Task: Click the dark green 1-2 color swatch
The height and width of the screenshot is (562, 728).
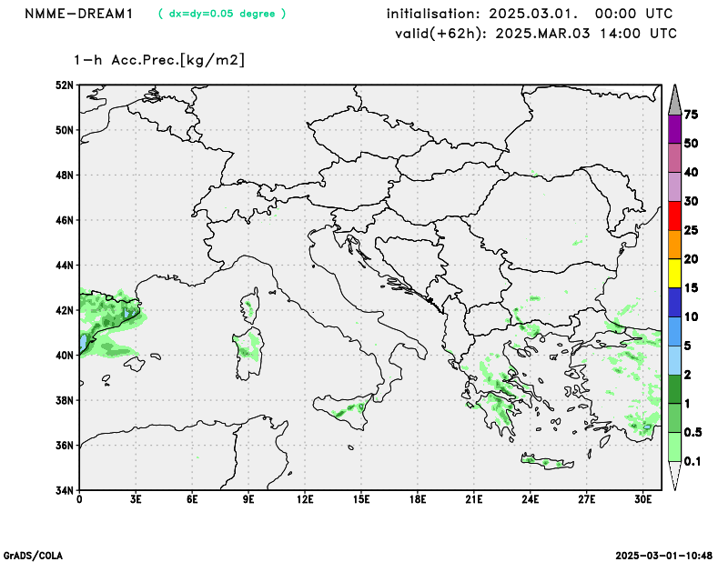Action: pos(674,389)
